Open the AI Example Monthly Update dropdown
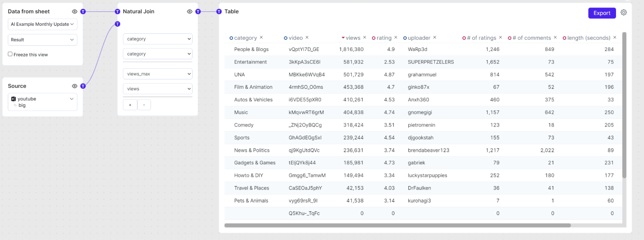644x240 pixels. point(42,24)
